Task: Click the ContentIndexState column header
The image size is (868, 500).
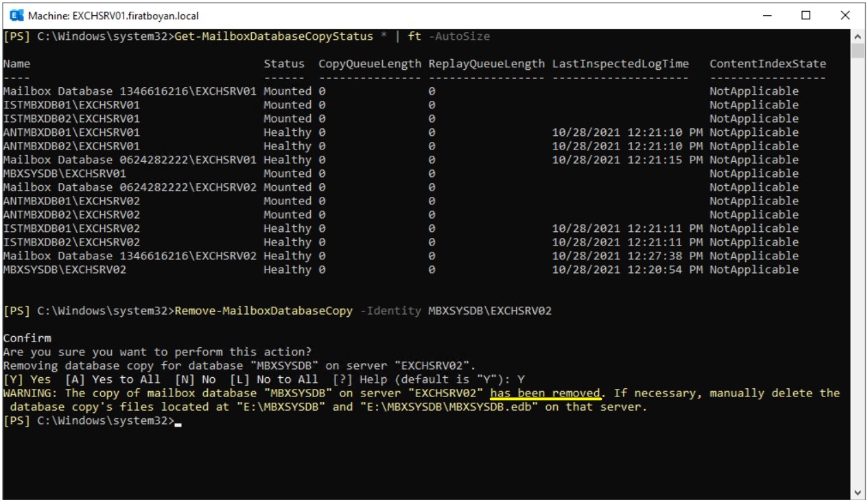Action: pyautogui.click(x=768, y=64)
